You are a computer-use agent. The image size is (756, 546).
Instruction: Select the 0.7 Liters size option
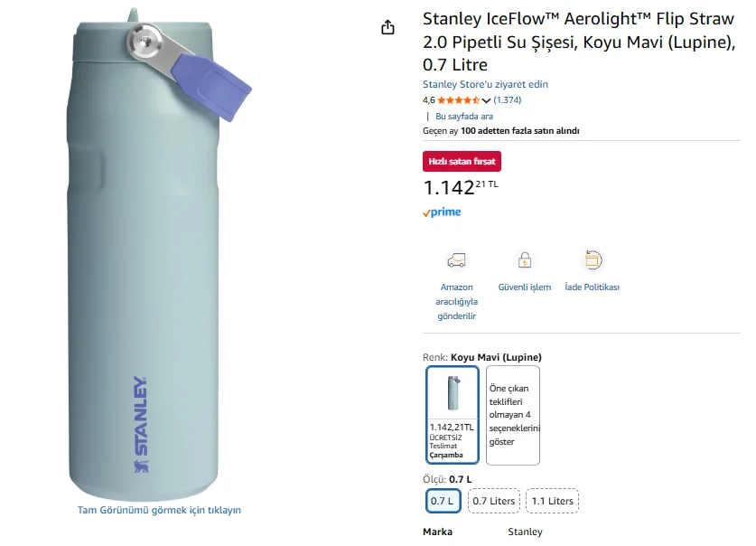(x=493, y=501)
